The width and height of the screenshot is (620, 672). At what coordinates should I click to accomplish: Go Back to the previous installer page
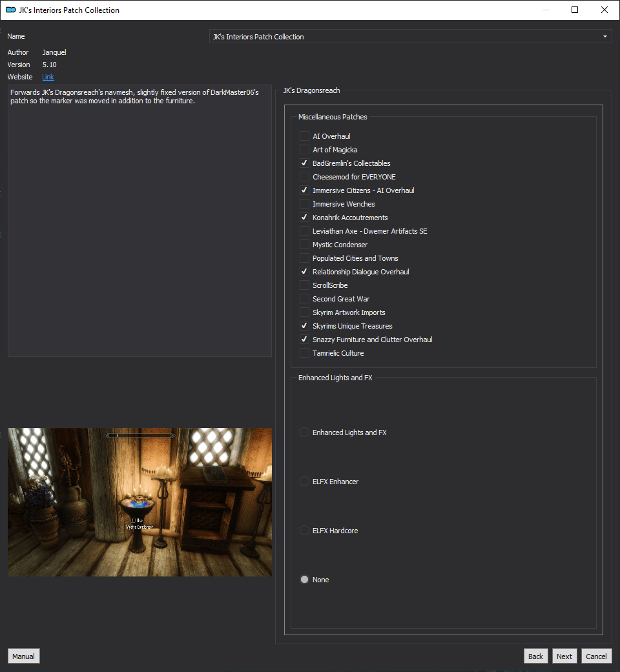pyautogui.click(x=535, y=656)
